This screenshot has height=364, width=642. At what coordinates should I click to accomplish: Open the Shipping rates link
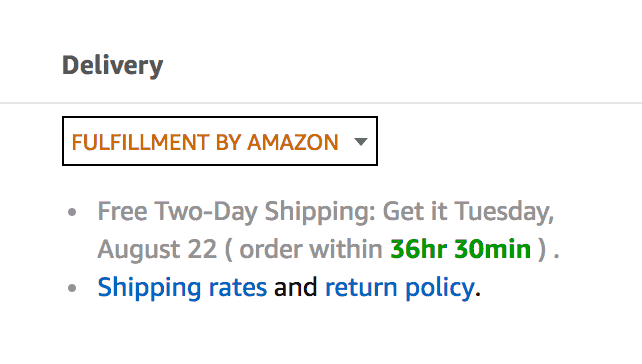[x=182, y=287]
